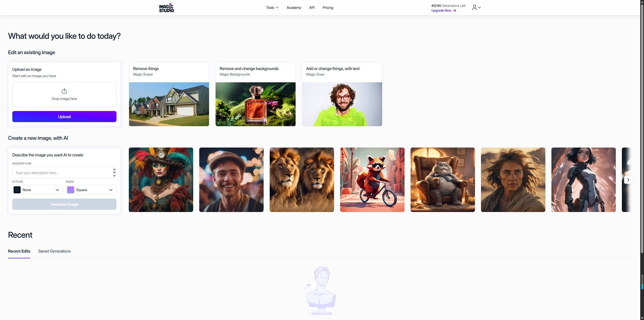Open the Sizes dropdown showing Square
Screen dimensions: 644x320
pos(91,190)
